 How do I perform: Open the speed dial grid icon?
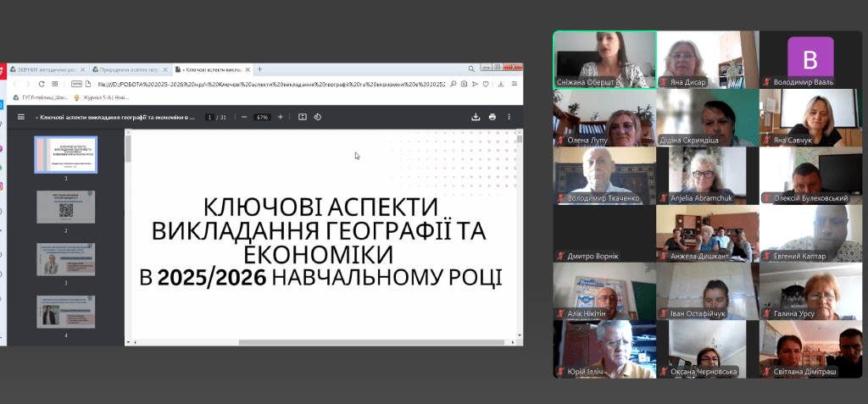pyautogui.click(x=55, y=84)
